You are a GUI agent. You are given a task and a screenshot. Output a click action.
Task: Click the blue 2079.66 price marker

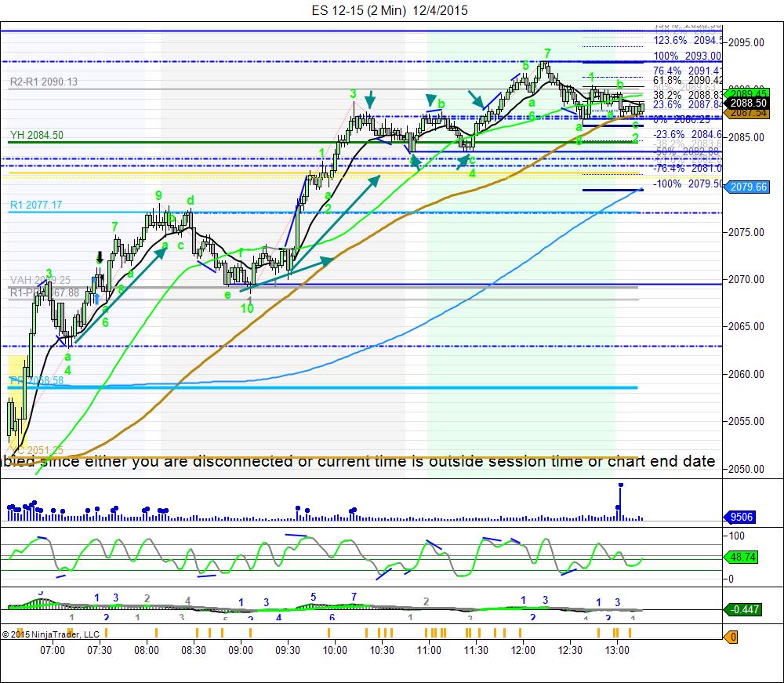[746, 187]
